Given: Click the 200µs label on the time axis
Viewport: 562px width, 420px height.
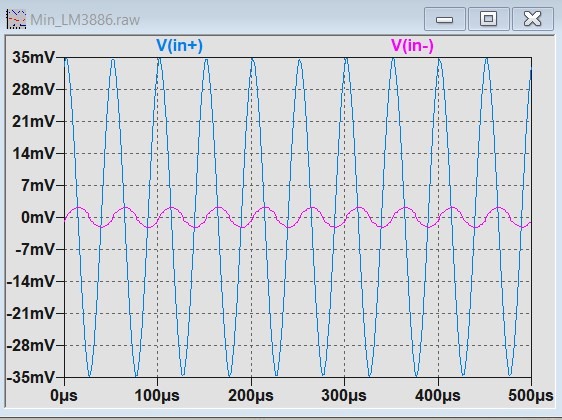Looking at the screenshot, I should [251, 396].
